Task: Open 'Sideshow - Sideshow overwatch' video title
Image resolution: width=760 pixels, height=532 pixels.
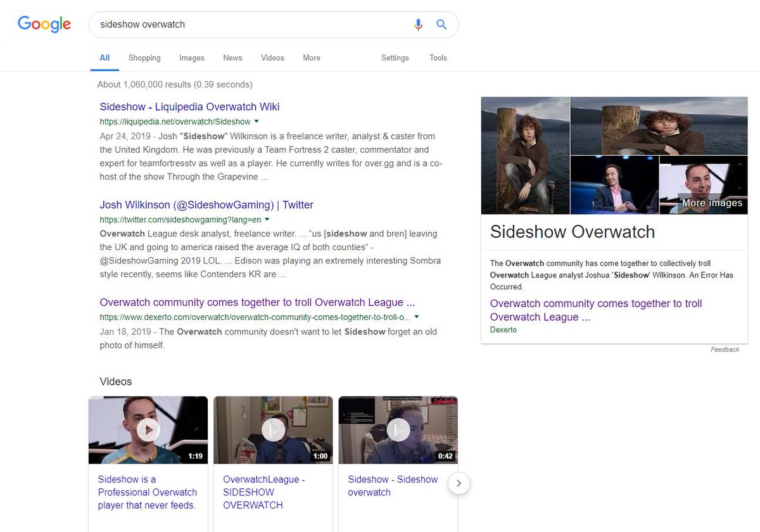Action: coord(393,486)
